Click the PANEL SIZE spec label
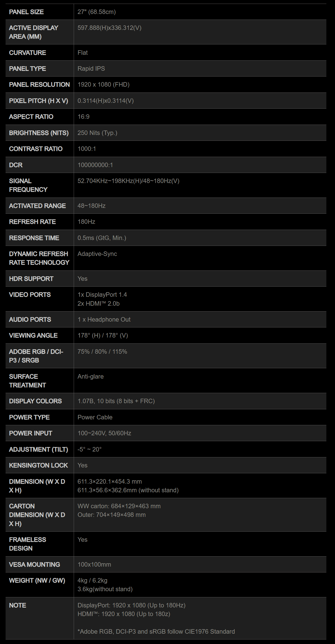 (x=26, y=12)
